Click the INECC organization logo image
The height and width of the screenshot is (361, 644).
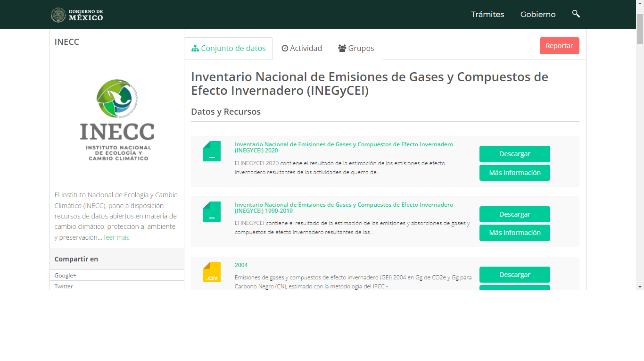pyautogui.click(x=117, y=119)
